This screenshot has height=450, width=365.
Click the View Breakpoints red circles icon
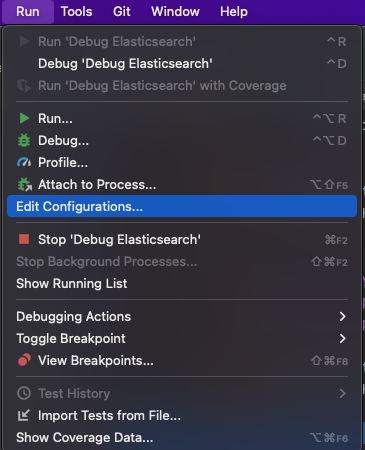(24, 360)
